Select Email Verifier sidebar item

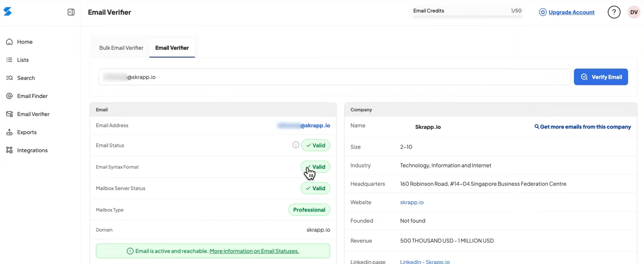pos(33,114)
